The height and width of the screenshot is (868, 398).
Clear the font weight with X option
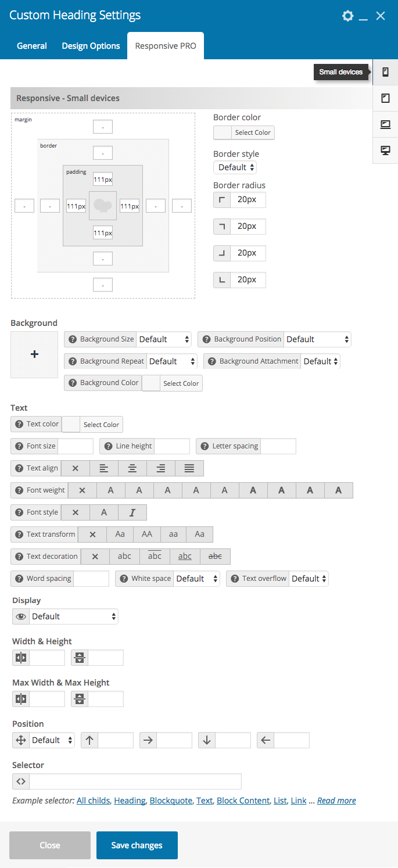[x=82, y=490]
